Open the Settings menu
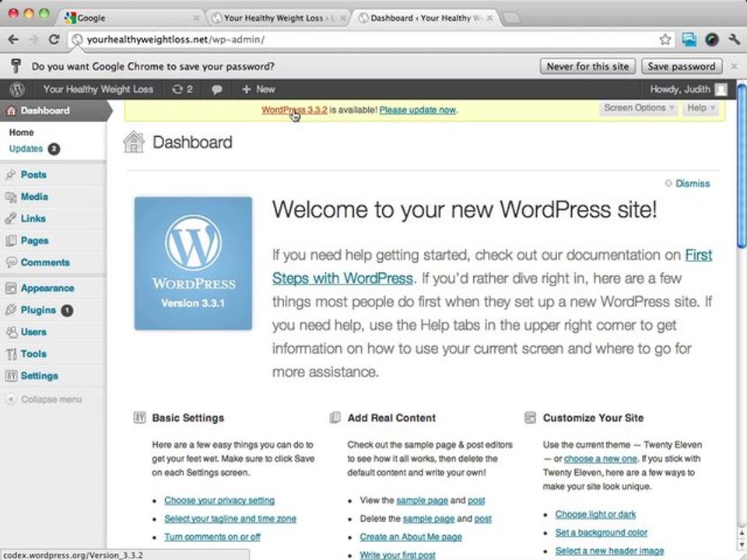 pyautogui.click(x=40, y=376)
